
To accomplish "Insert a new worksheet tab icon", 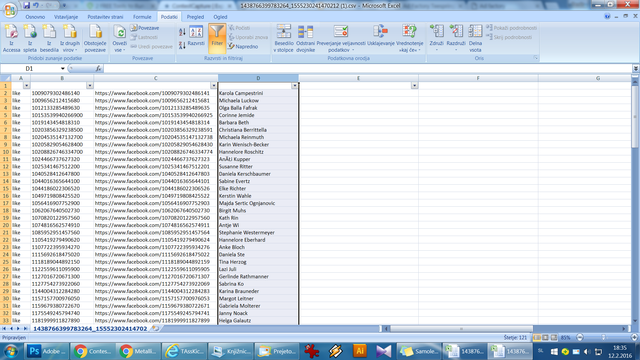I will (155, 329).
